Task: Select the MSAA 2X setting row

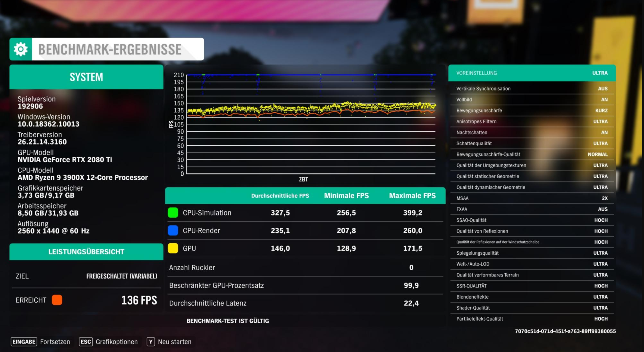Action: 532,198
